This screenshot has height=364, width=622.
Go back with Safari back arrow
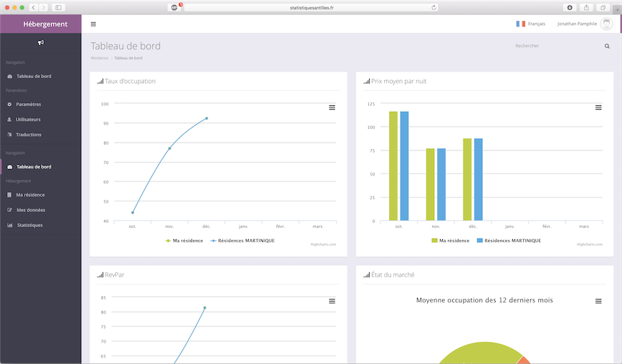tap(34, 8)
